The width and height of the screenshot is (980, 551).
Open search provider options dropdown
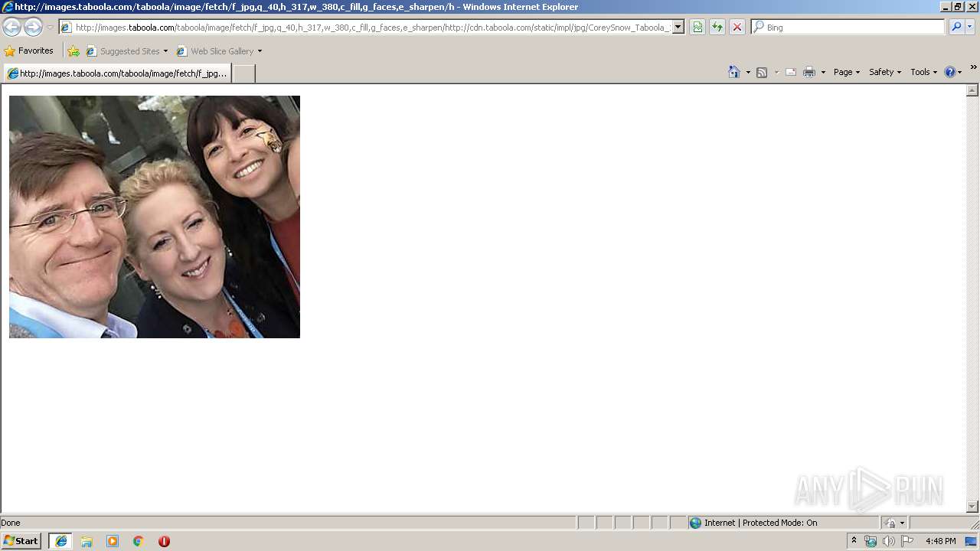(970, 27)
